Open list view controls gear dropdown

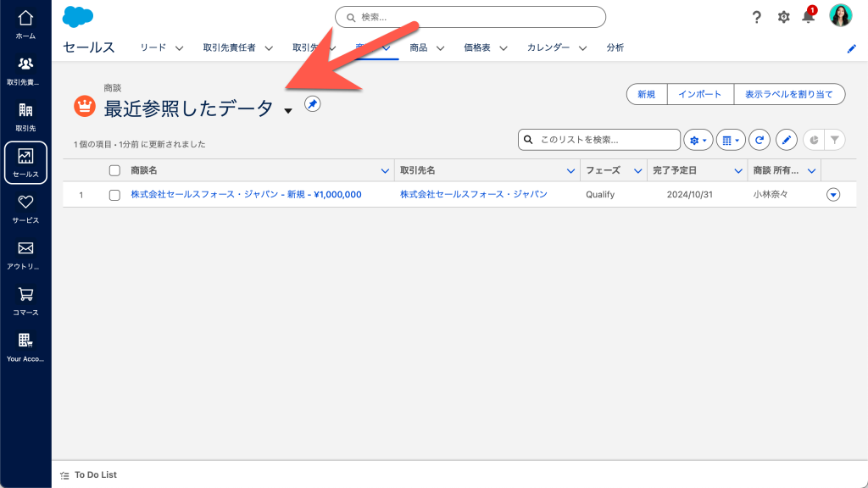[x=698, y=140]
